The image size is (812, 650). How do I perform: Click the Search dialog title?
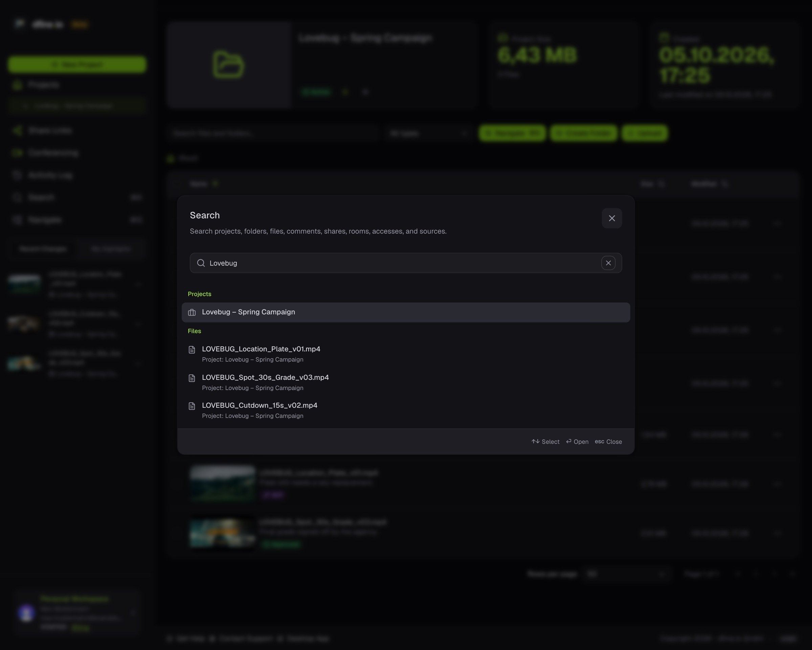204,215
